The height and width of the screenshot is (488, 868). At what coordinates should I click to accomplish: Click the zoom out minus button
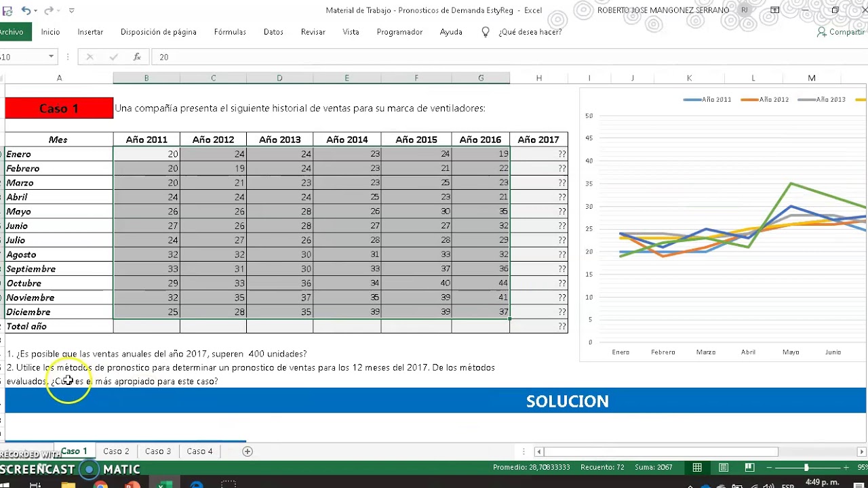click(768, 468)
